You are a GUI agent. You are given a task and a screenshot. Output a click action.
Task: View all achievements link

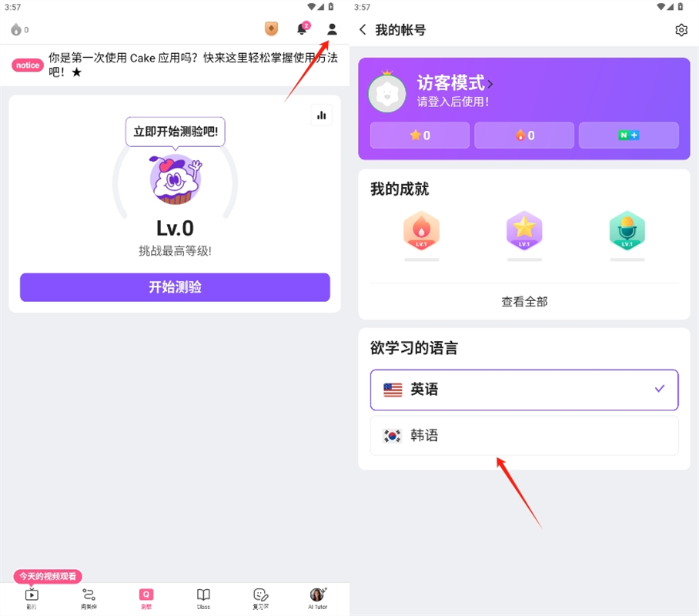click(524, 302)
